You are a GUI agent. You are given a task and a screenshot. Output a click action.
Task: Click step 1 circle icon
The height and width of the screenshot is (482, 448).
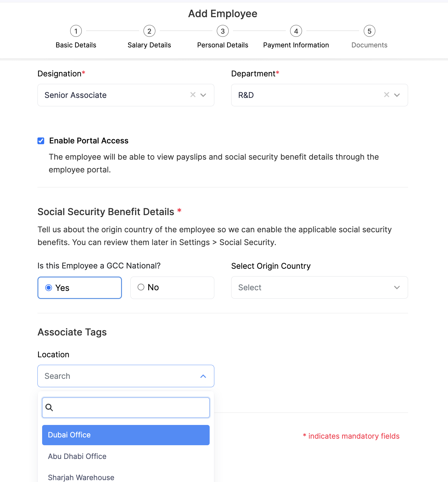point(76,31)
